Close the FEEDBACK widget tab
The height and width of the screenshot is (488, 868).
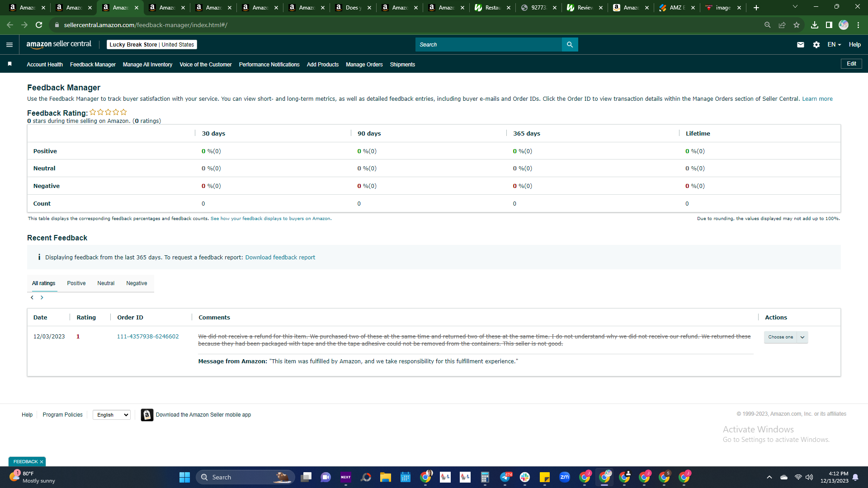(x=42, y=462)
